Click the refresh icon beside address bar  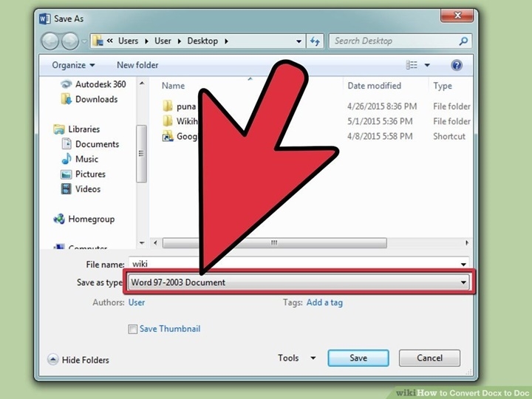point(315,41)
